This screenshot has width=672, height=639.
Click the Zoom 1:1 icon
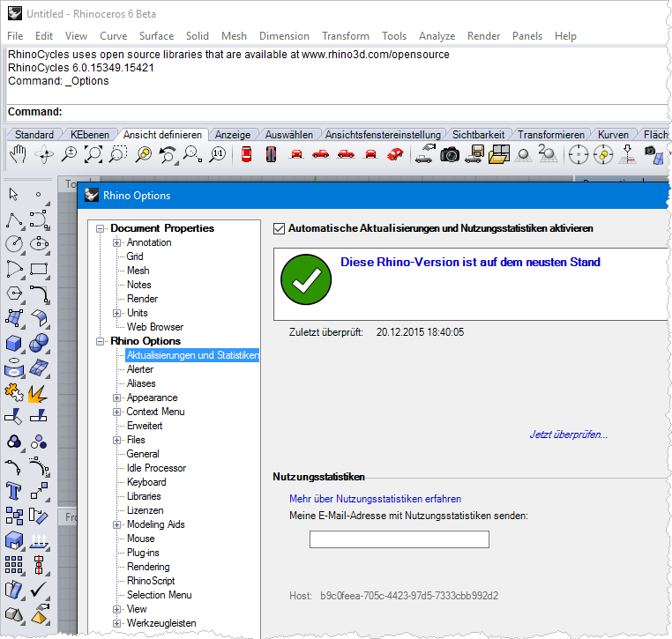[218, 154]
